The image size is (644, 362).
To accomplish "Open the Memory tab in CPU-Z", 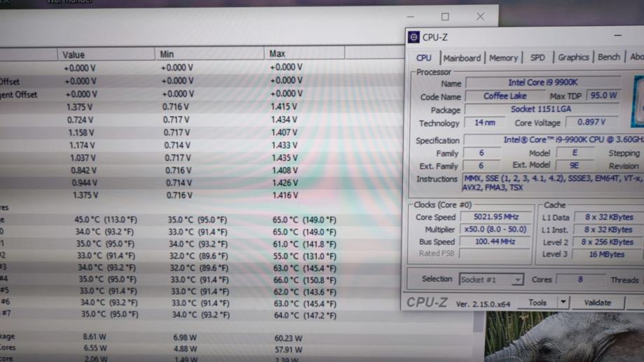I will point(503,58).
